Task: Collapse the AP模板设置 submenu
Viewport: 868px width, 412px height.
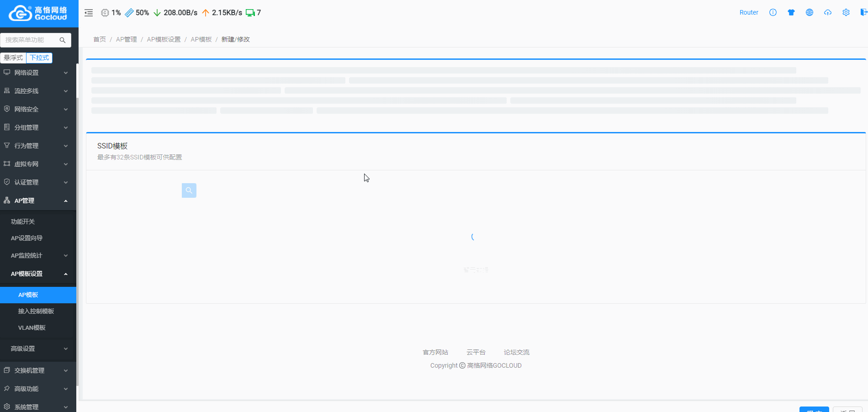Action: coord(38,274)
